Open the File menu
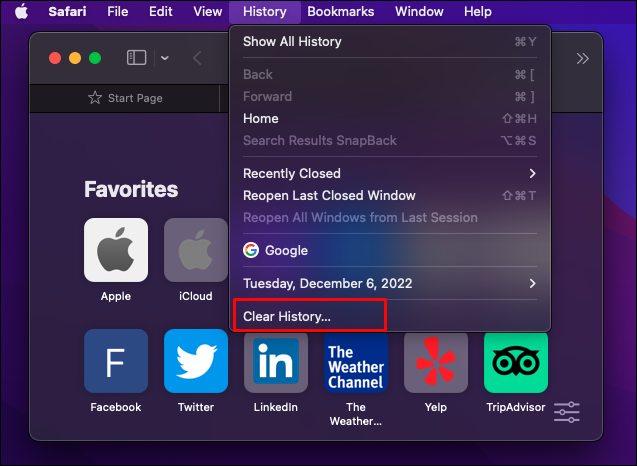 (x=117, y=12)
